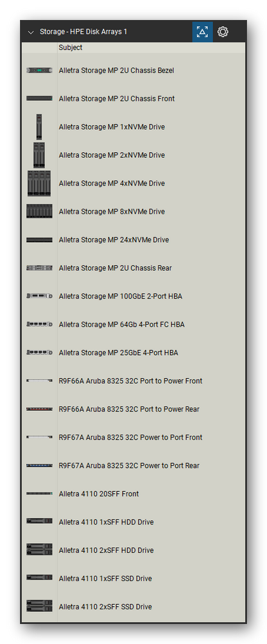This screenshot has height=644, width=267.
Task: Click 'R9F67A Aruba 8325 32C Power to Port Front' text
Action: [x=131, y=437]
